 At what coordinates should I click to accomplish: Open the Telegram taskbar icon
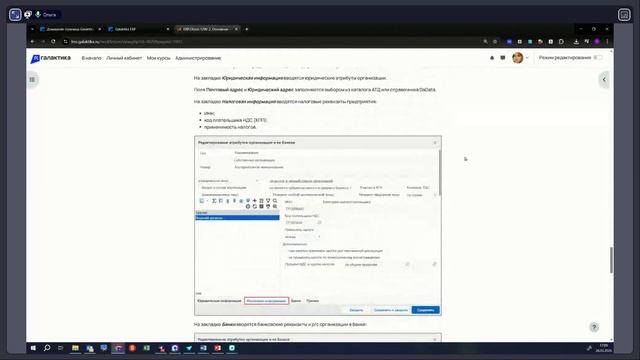(x=189, y=348)
